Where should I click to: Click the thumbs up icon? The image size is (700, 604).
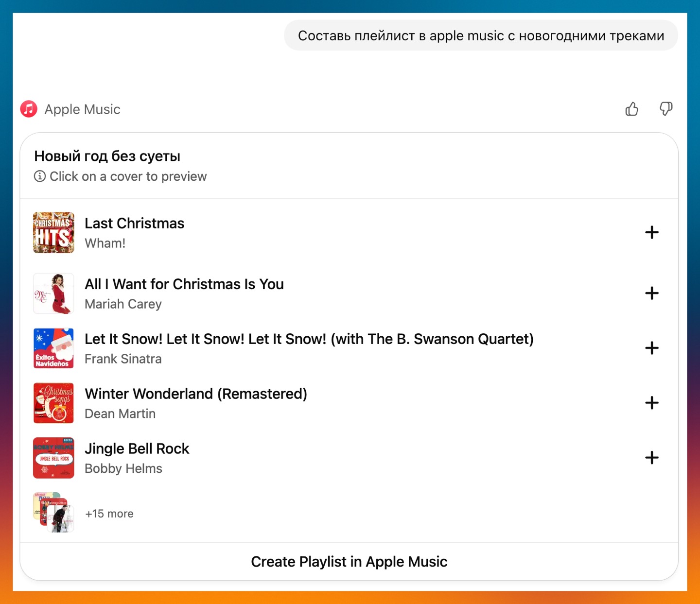(631, 109)
